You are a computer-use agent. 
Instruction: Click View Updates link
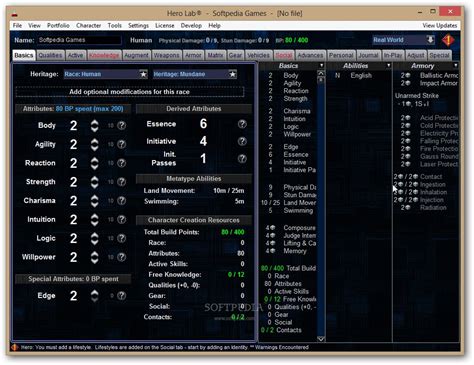tap(440, 26)
